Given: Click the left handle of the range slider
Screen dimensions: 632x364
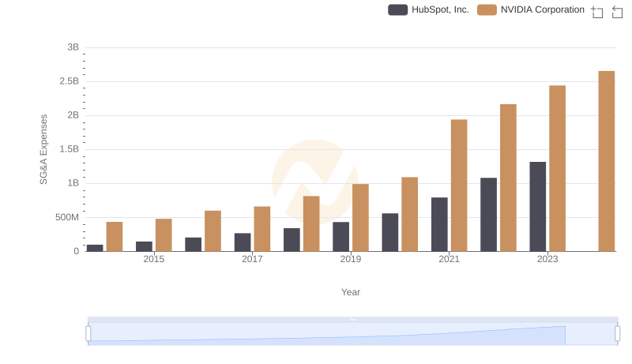Looking at the screenshot, I should tap(88, 333).
